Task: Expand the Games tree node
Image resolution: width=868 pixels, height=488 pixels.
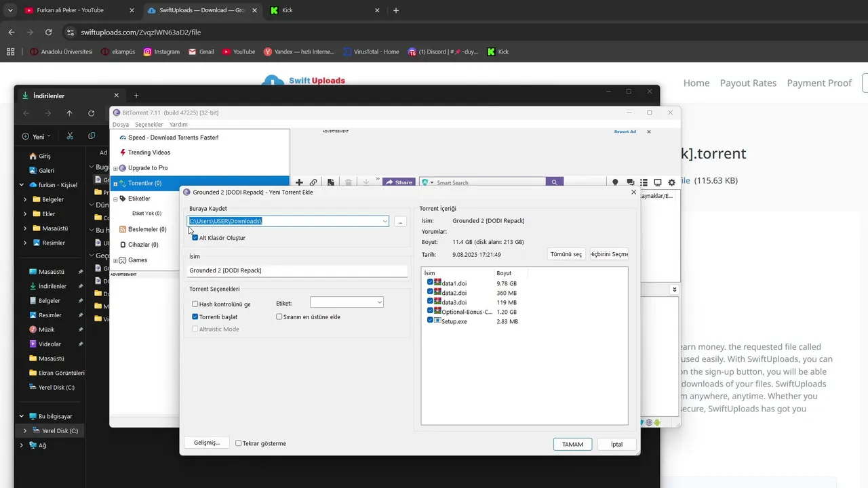Action: point(115,260)
